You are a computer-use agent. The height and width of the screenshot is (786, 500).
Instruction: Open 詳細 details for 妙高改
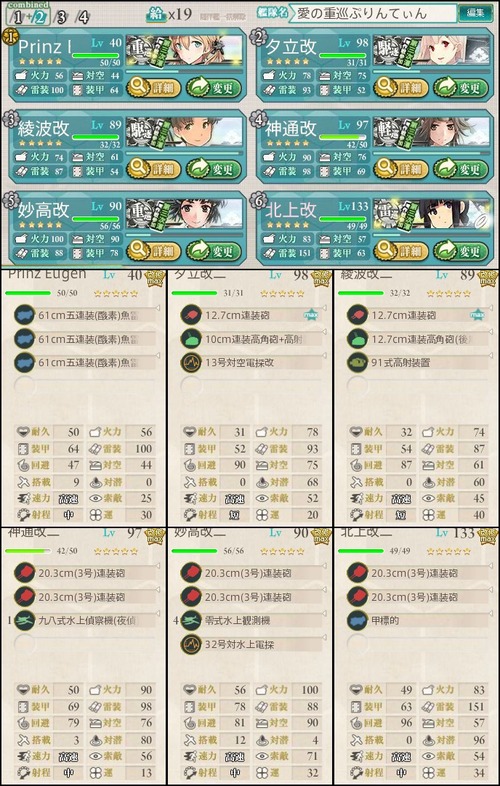point(152,251)
